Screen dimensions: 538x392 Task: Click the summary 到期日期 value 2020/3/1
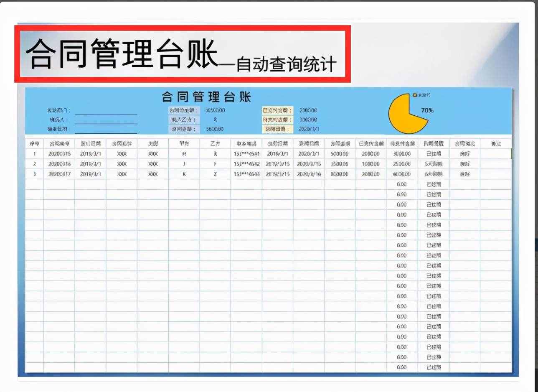click(309, 129)
